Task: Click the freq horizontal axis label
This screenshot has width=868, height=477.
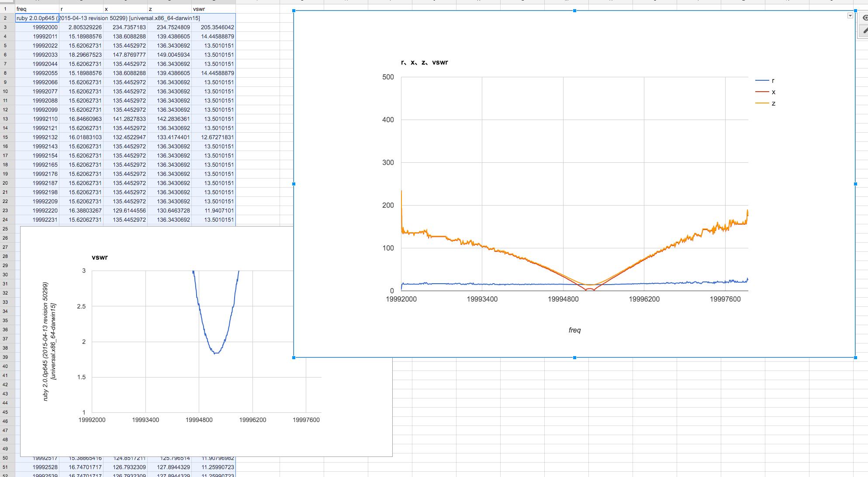Action: coord(574,330)
